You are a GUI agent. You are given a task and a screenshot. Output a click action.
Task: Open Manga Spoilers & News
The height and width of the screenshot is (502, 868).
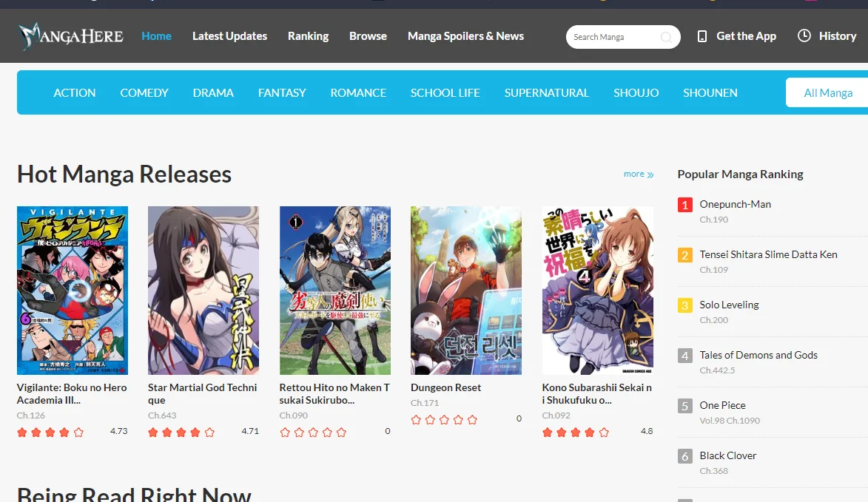tap(465, 35)
